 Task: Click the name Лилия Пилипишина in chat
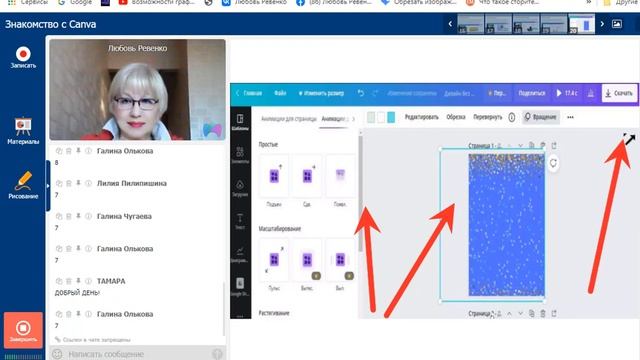point(131,183)
